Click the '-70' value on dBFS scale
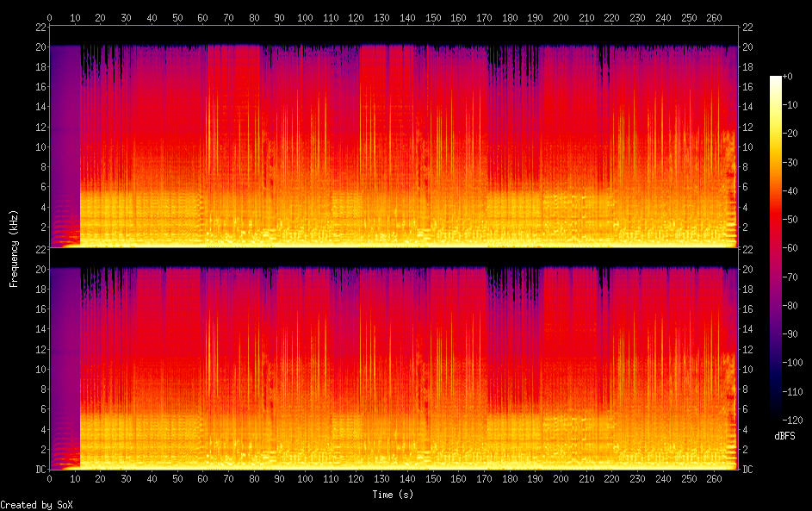Viewport: 812px width, 511px height. pos(790,277)
